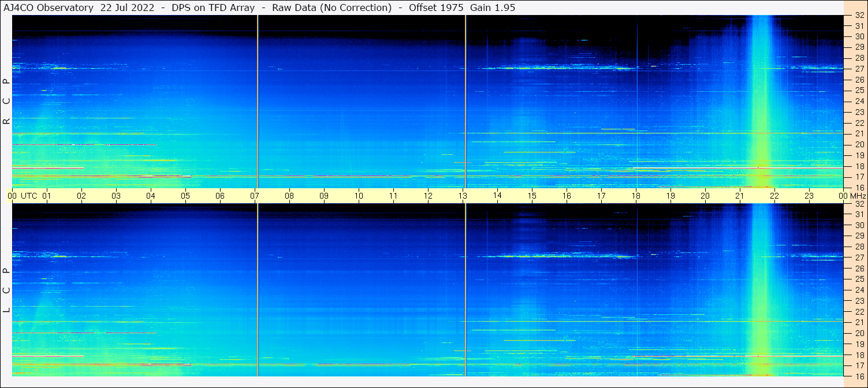
Task: Click the 32 MHz label of LCP panel
Action: pos(859,204)
